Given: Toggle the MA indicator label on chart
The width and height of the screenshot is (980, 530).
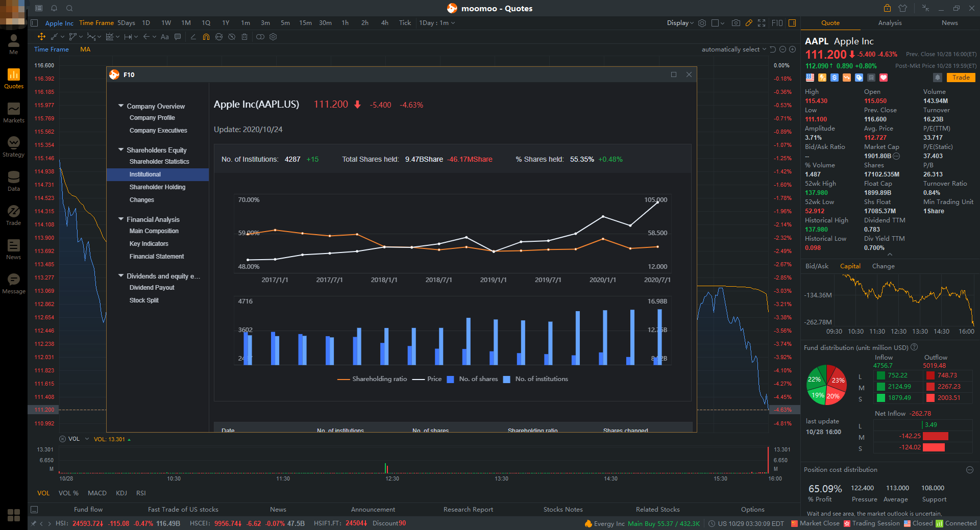Looking at the screenshot, I should (x=85, y=49).
